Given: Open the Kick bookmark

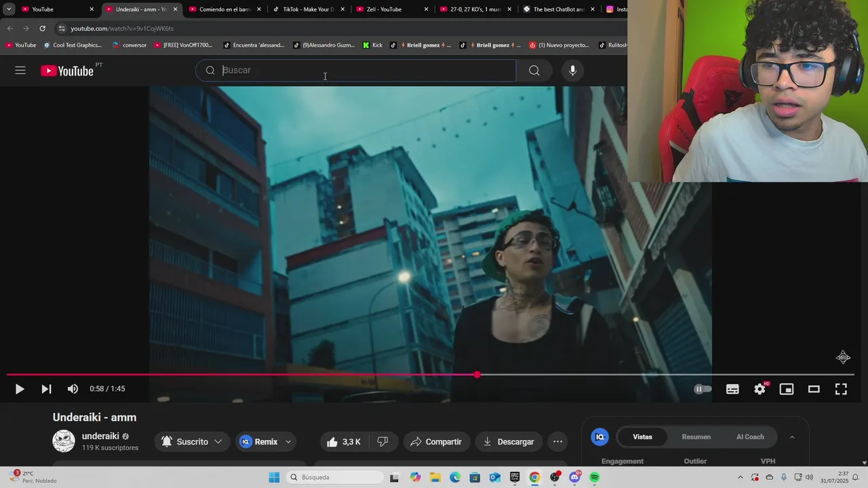Looking at the screenshot, I should (x=373, y=45).
